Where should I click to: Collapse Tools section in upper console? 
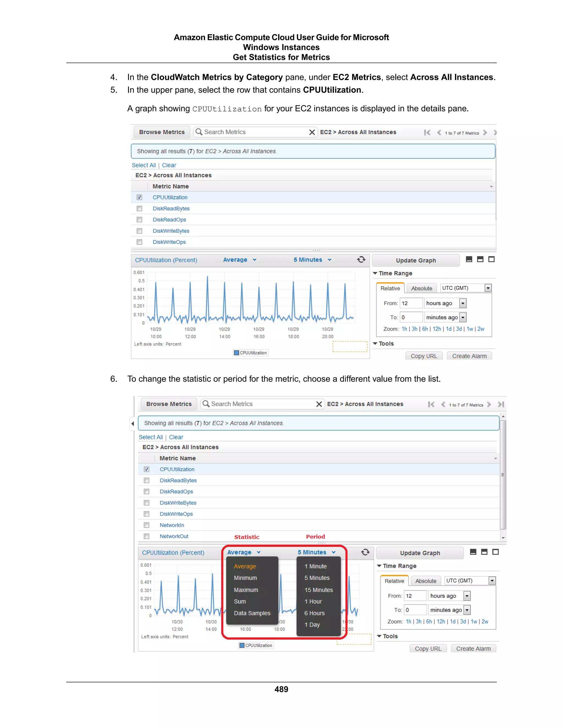[x=375, y=343]
